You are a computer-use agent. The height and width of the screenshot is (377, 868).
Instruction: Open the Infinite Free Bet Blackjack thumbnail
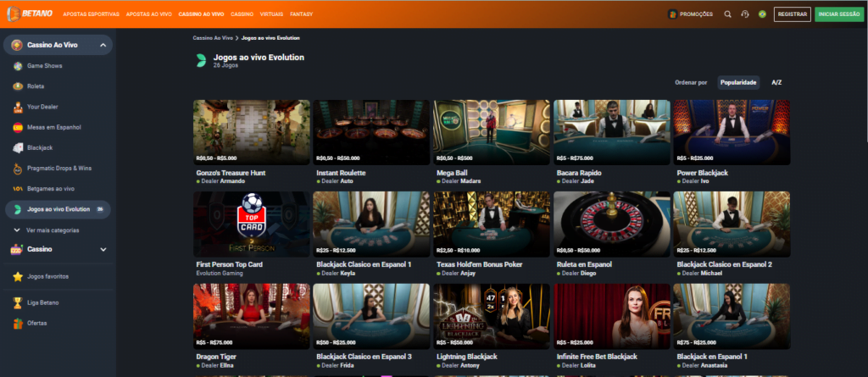(612, 316)
